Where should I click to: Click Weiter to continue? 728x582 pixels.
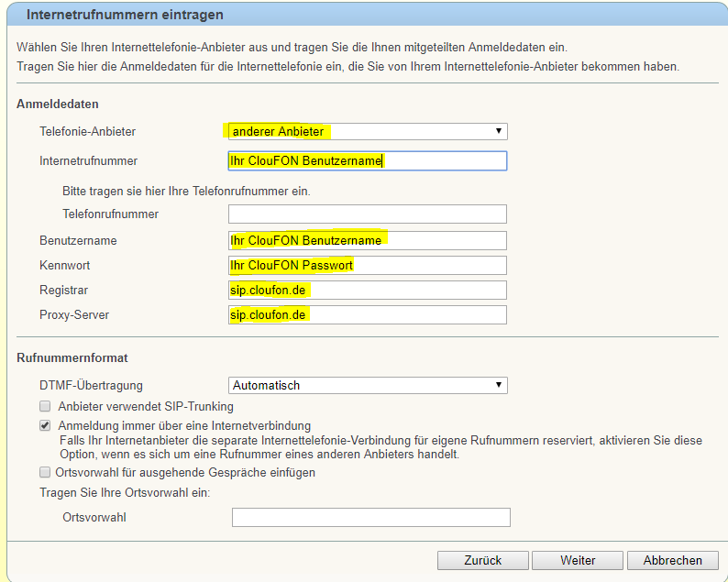click(578, 560)
